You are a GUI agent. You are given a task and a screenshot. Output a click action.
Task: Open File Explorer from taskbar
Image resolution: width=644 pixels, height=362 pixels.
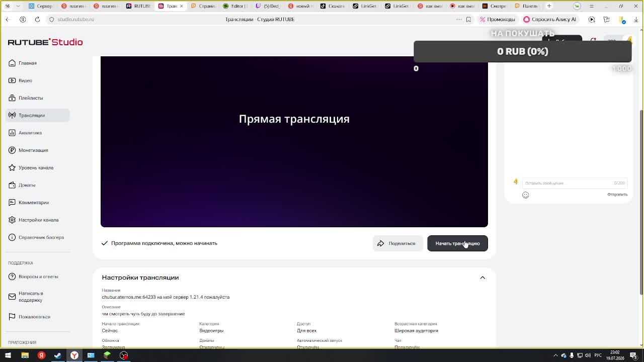tap(25, 355)
